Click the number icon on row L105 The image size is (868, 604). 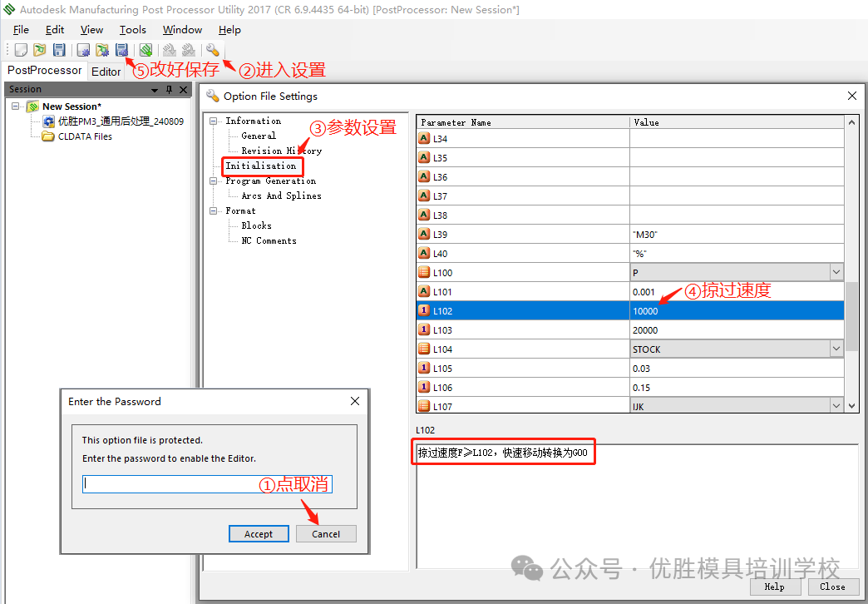(x=424, y=368)
